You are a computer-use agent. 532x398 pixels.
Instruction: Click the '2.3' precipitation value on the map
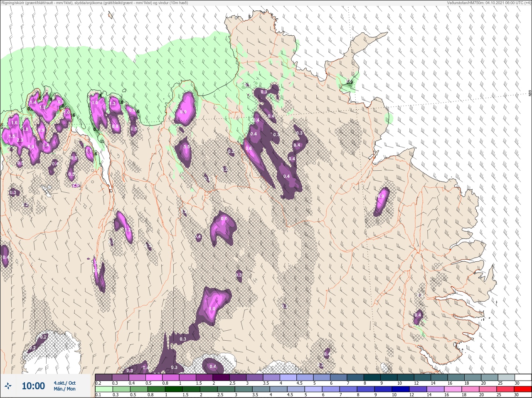(x=20, y=140)
